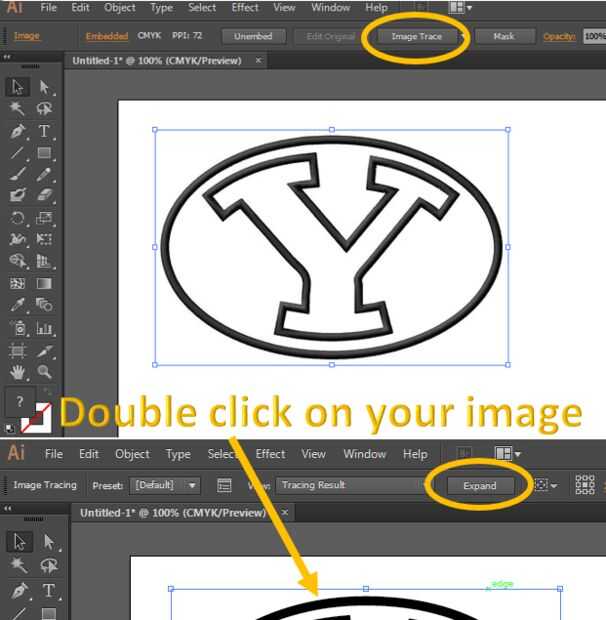Pick the Shape Builder tool

pos(17,261)
